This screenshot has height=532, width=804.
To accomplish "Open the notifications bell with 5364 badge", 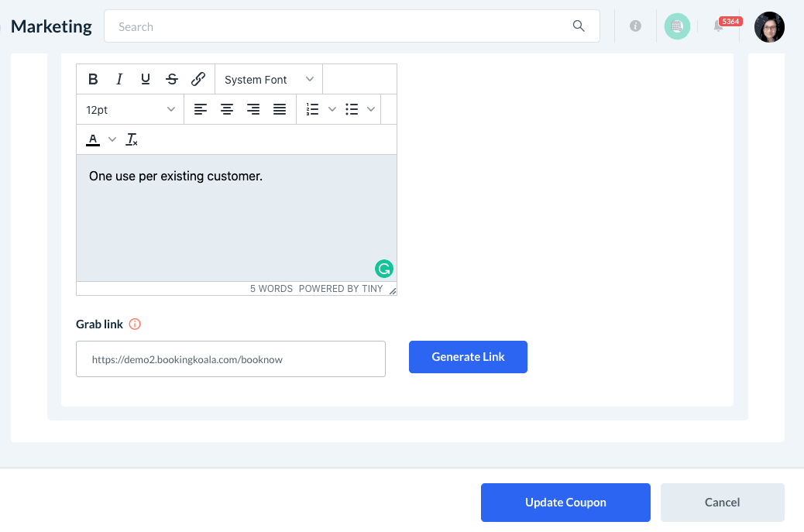I will (719, 27).
